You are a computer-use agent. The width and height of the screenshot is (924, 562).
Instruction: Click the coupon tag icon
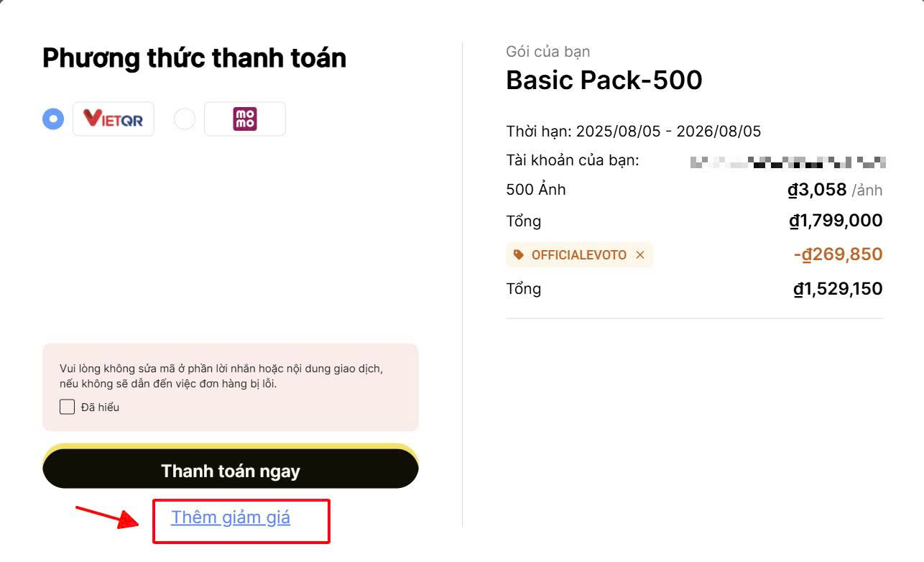click(519, 255)
